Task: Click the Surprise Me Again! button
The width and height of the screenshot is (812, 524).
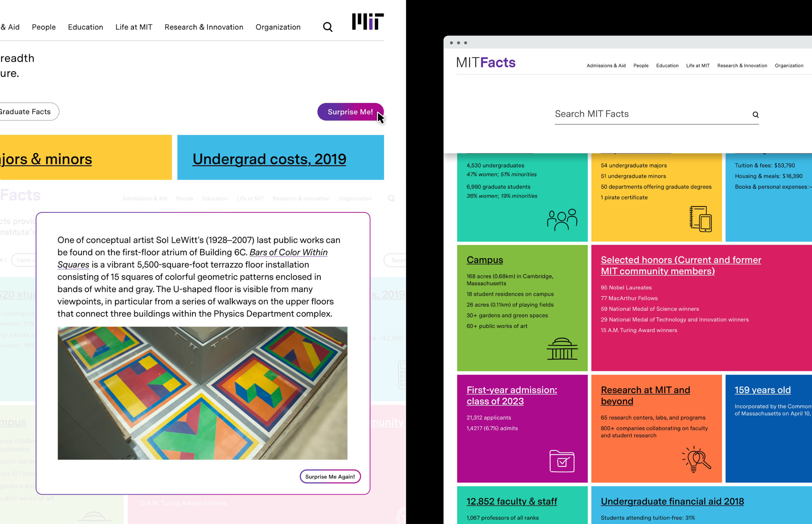Action: 330,476
